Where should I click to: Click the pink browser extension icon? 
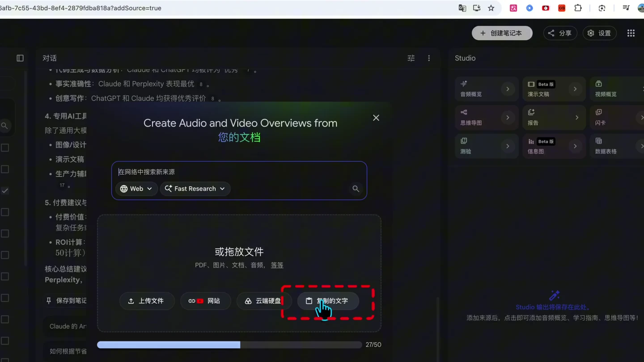tap(513, 8)
